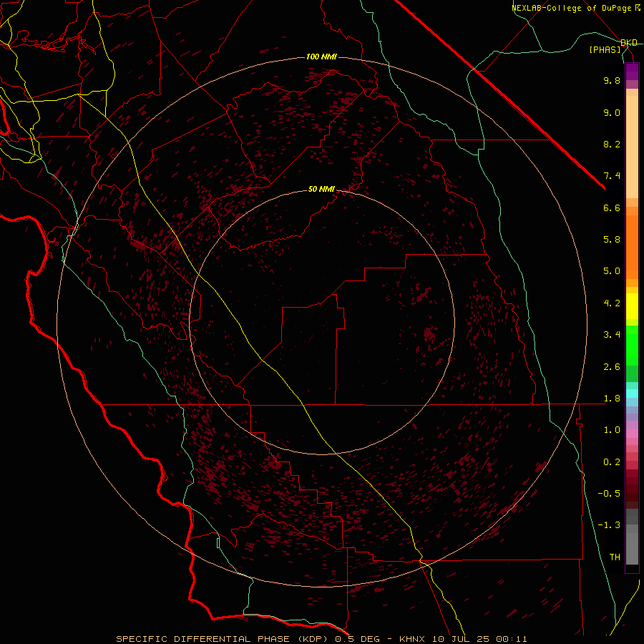Click the 1.8 scale value

click(x=612, y=399)
